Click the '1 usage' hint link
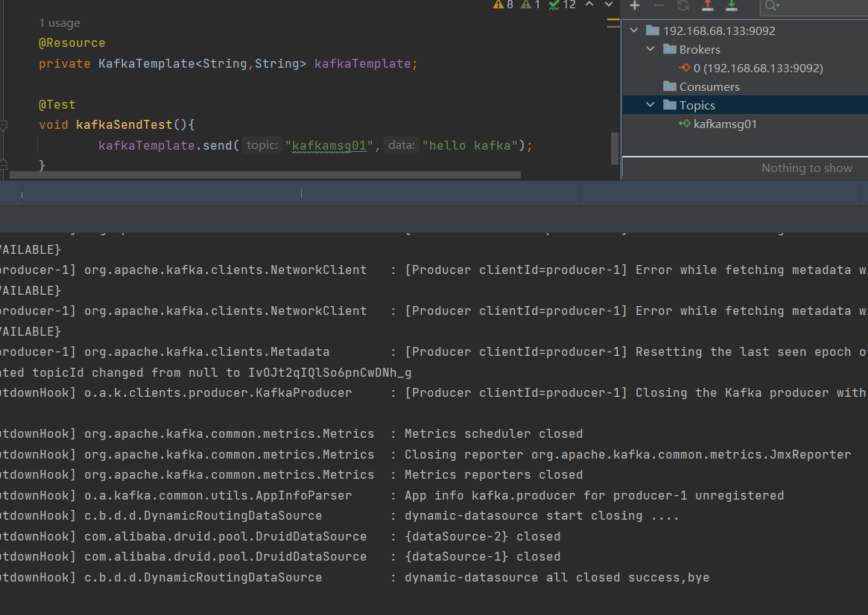The height and width of the screenshot is (615, 868). tap(60, 23)
